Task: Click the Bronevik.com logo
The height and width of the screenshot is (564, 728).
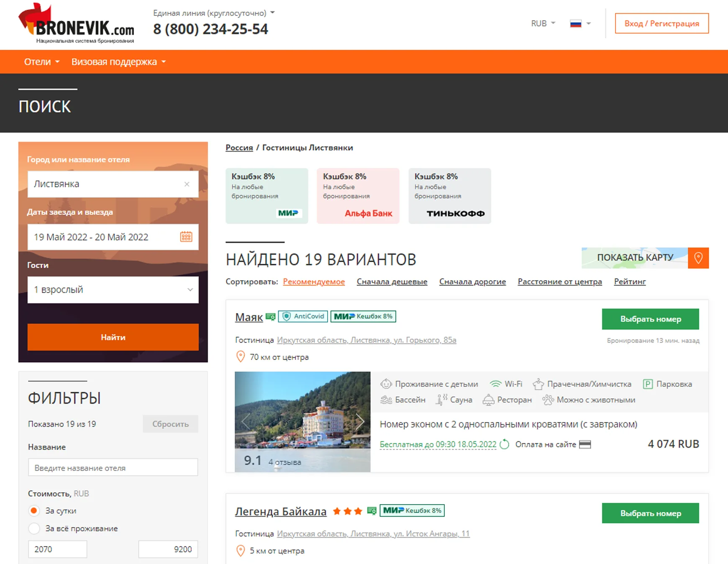Action: pyautogui.click(x=76, y=23)
